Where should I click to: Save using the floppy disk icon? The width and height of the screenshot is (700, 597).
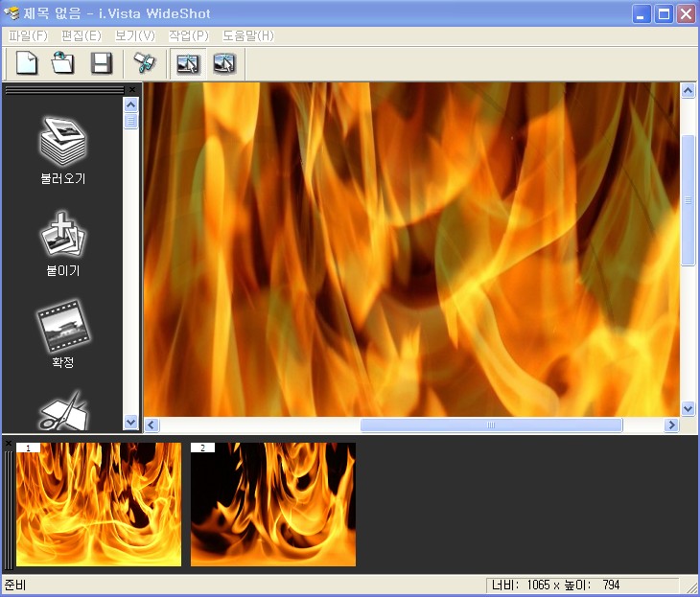pyautogui.click(x=102, y=63)
